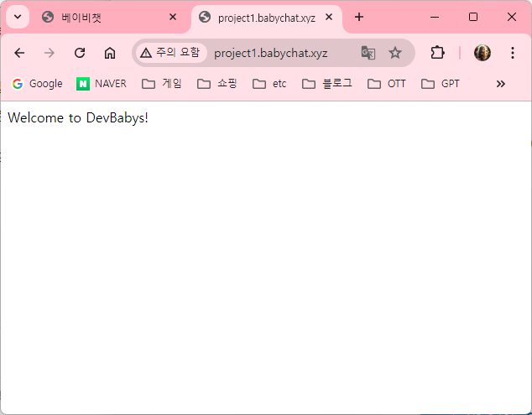This screenshot has width=532, height=415.
Task: Expand the etc bookmark folder
Action: coord(269,83)
